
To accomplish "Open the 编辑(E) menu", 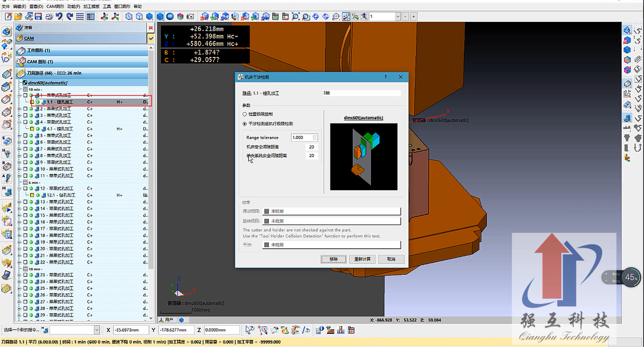I will [19, 6].
